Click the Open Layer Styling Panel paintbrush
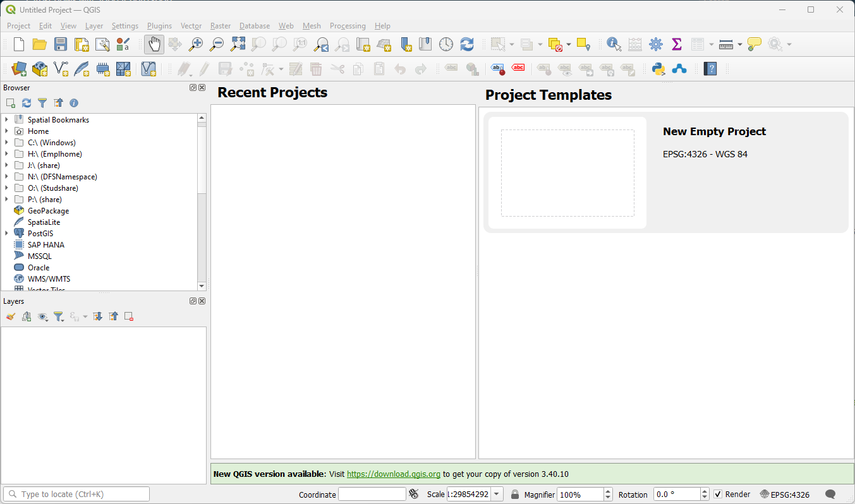Screen dimensions: 855x504 coord(11,316)
